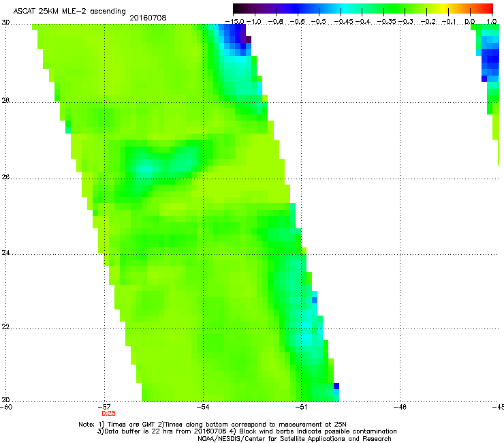The height and width of the screenshot is (443, 504).
Task: Click the positive "1.0" label at the color bar's end
Action: [492, 22]
